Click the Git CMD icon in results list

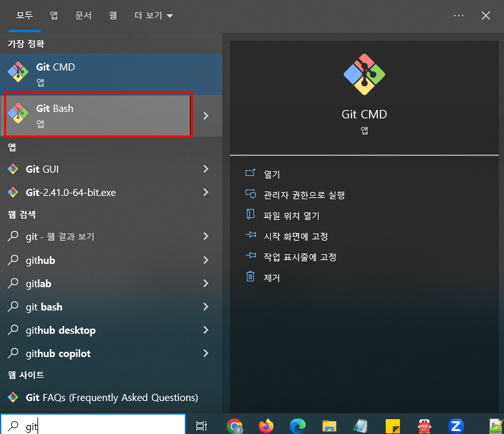[18, 71]
